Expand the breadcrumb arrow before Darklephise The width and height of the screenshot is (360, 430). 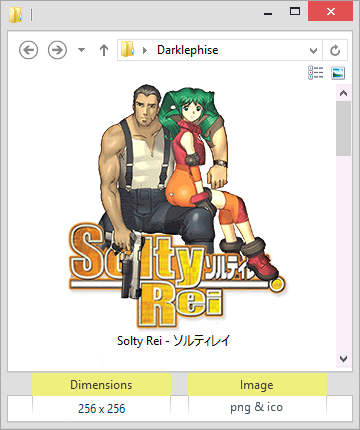[x=145, y=50]
